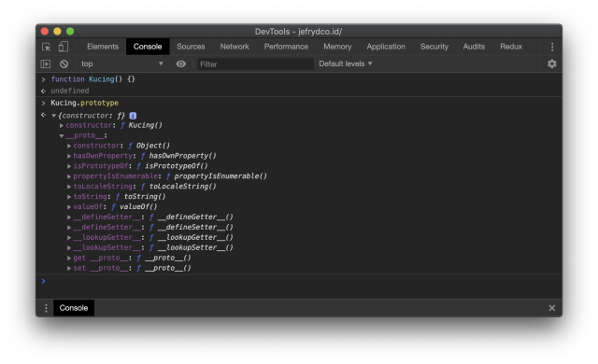The width and height of the screenshot is (598, 364).
Task: Open the Network tab
Action: (x=235, y=47)
